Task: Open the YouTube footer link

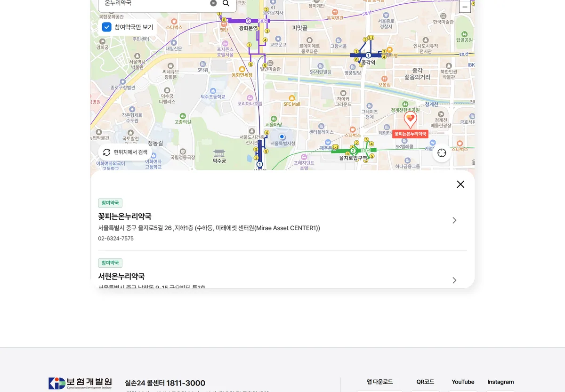Action: tap(463, 382)
